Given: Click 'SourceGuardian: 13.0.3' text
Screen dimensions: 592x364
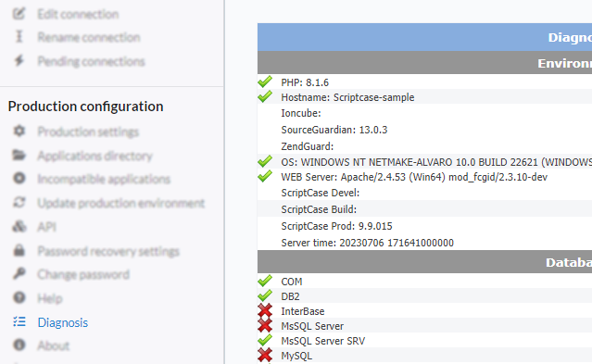Looking at the screenshot, I should [334, 130].
